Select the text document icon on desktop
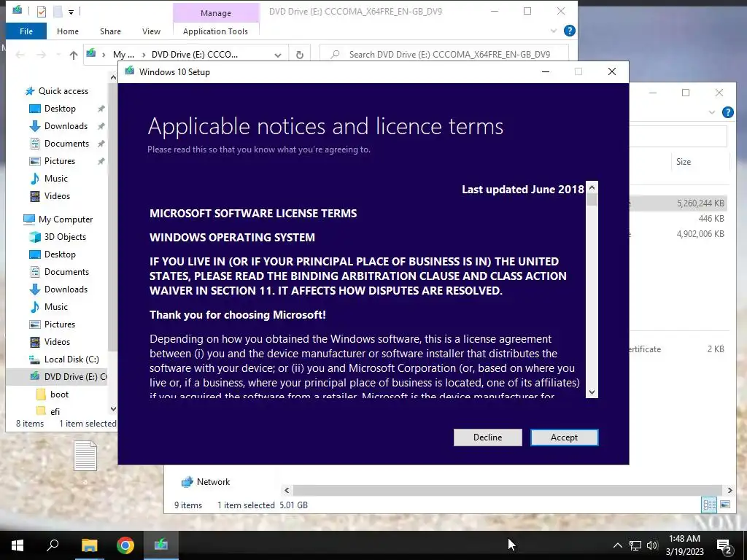Image resolution: width=747 pixels, height=560 pixels. 85,456
